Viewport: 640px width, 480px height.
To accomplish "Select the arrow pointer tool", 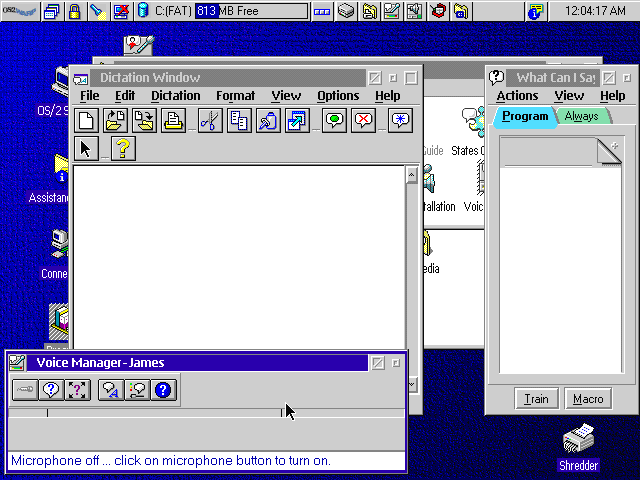I will pyautogui.click(x=88, y=149).
